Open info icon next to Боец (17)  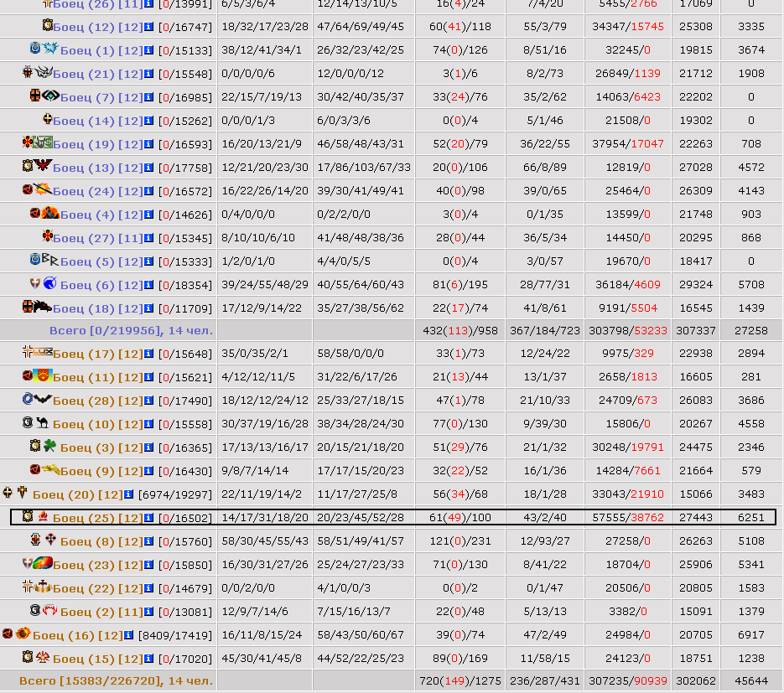(148, 354)
